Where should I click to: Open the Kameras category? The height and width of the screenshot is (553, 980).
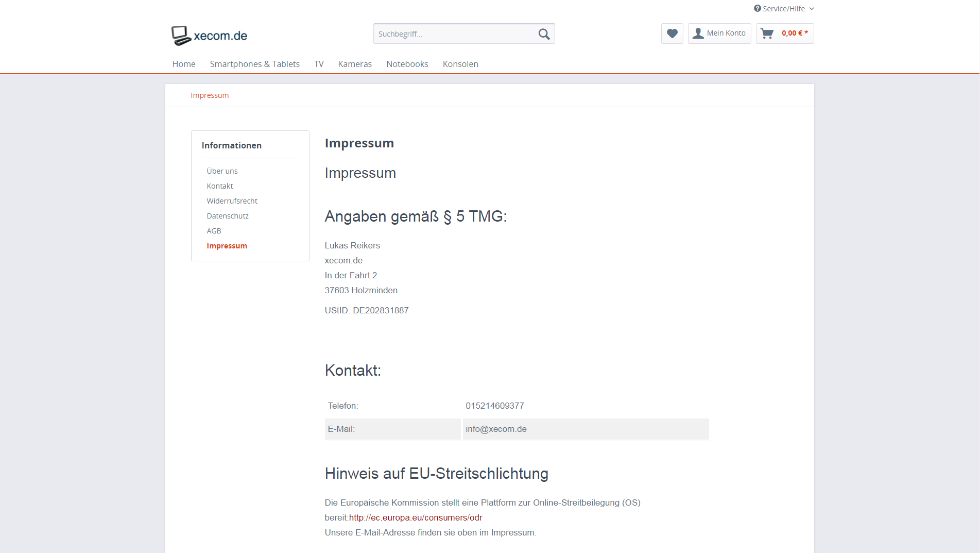[355, 64]
